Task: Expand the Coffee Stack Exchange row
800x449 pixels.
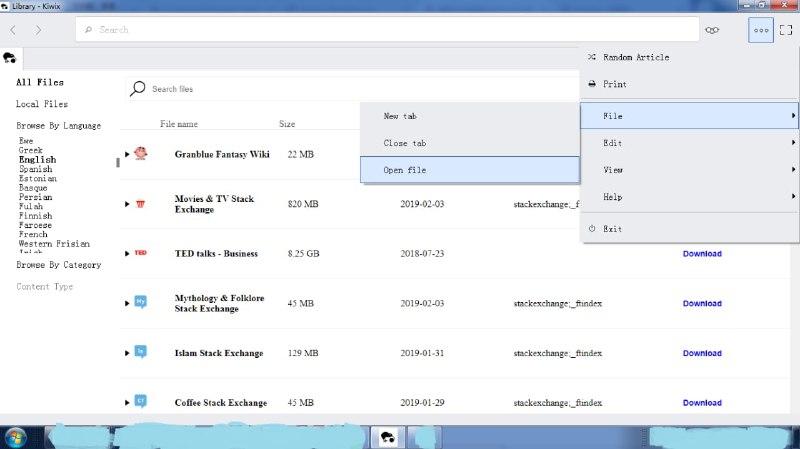Action: 127,403
